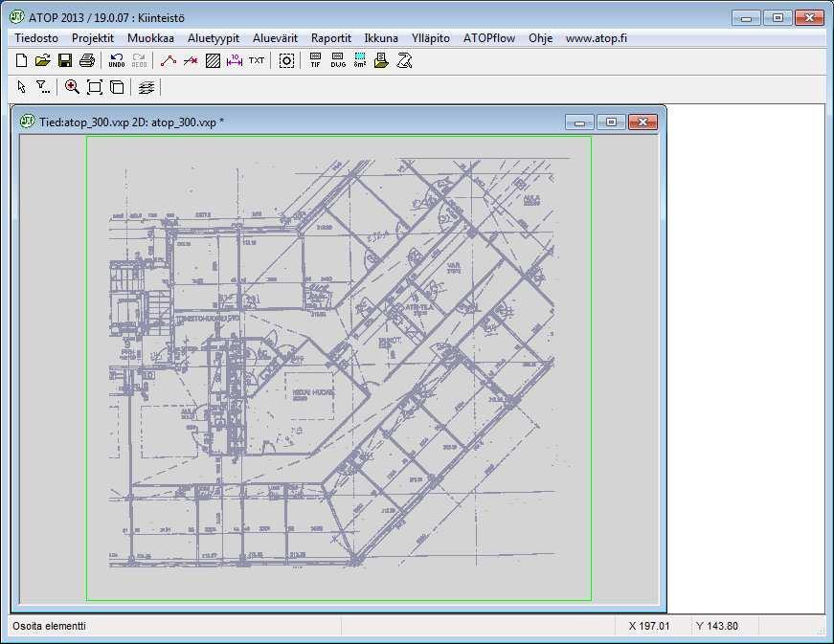Open the Raportit menu
Screen dimensions: 834x644
(x=331, y=38)
